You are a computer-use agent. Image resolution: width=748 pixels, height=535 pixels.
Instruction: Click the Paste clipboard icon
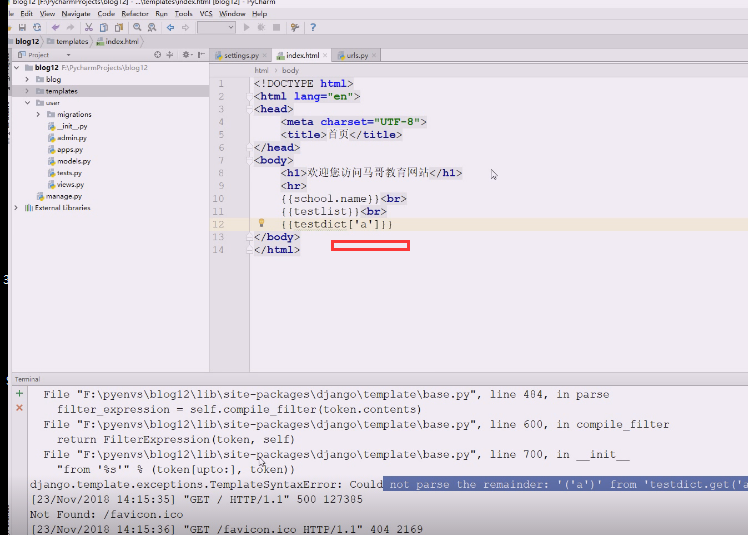119,28
